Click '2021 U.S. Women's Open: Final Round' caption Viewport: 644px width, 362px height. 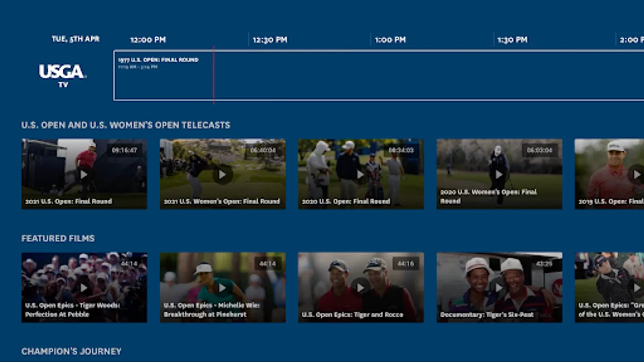click(222, 201)
